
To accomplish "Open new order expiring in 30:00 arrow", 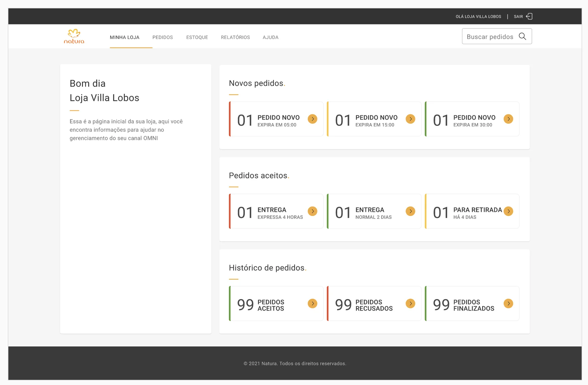I will pos(508,119).
